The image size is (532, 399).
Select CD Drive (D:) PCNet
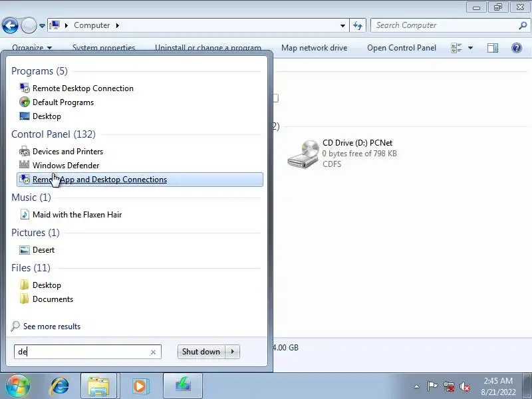coord(342,154)
